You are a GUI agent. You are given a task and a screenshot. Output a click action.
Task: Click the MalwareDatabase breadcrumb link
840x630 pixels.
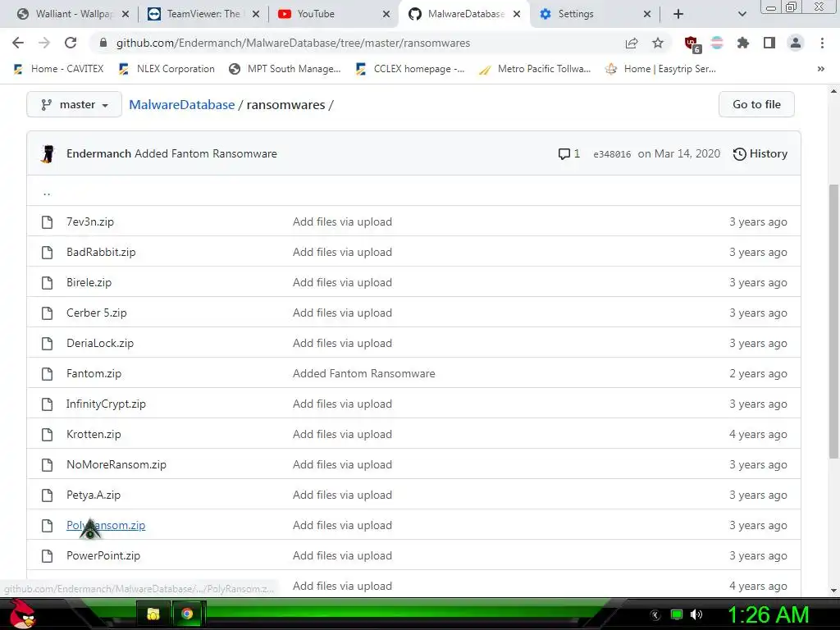coord(181,104)
